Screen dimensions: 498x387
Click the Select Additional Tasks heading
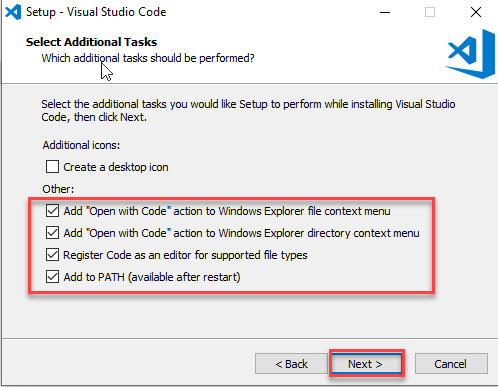pos(91,42)
